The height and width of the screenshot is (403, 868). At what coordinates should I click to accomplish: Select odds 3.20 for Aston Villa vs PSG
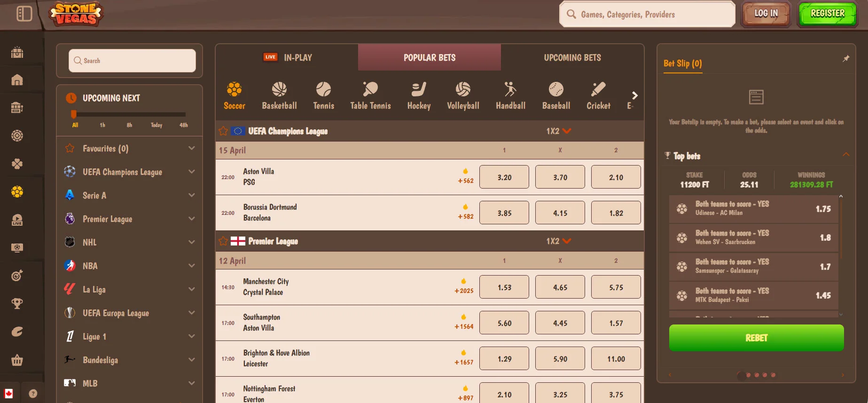504,177
